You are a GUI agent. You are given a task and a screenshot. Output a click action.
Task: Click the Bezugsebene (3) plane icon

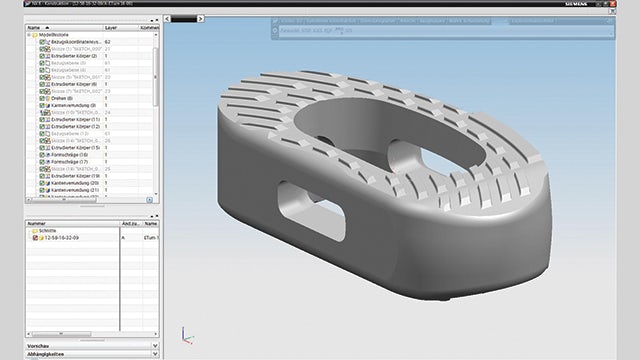click(48, 63)
